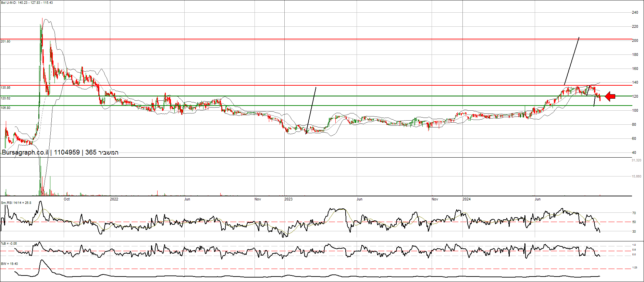This screenshot has width=644, height=282.
Task: Click the 15,660 volume axis label
Action: click(x=636, y=176)
